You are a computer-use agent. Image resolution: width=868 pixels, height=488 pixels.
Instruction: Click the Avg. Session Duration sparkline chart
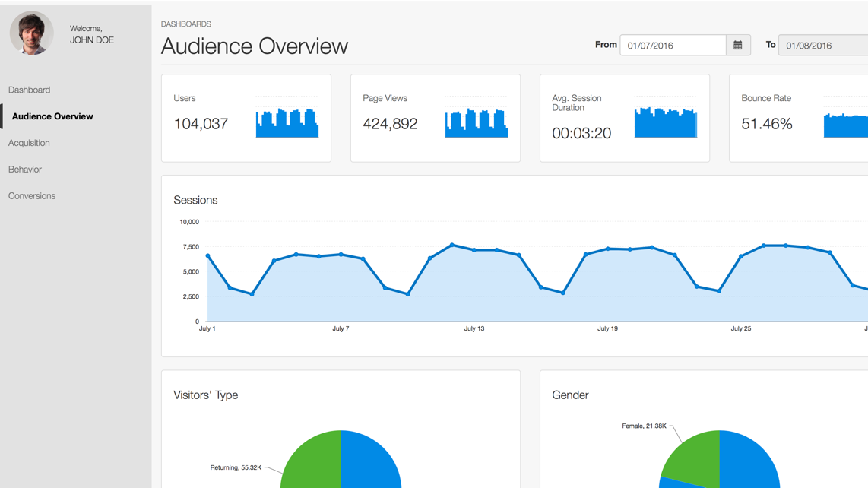pyautogui.click(x=666, y=123)
